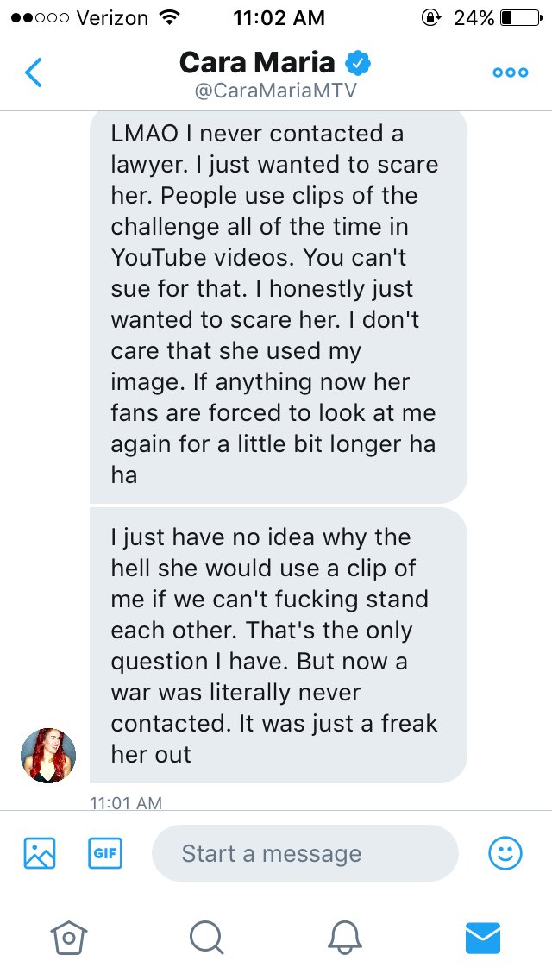Open the Notifications bell tab
The width and height of the screenshot is (552, 980).
[345, 938]
